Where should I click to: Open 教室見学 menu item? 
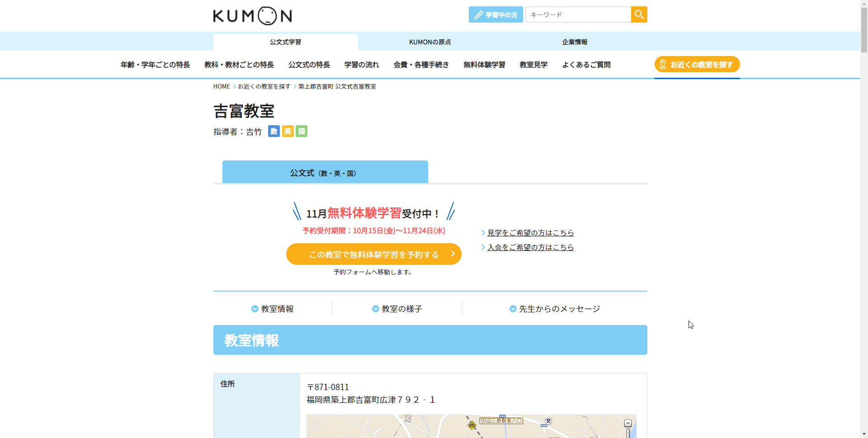point(533,65)
